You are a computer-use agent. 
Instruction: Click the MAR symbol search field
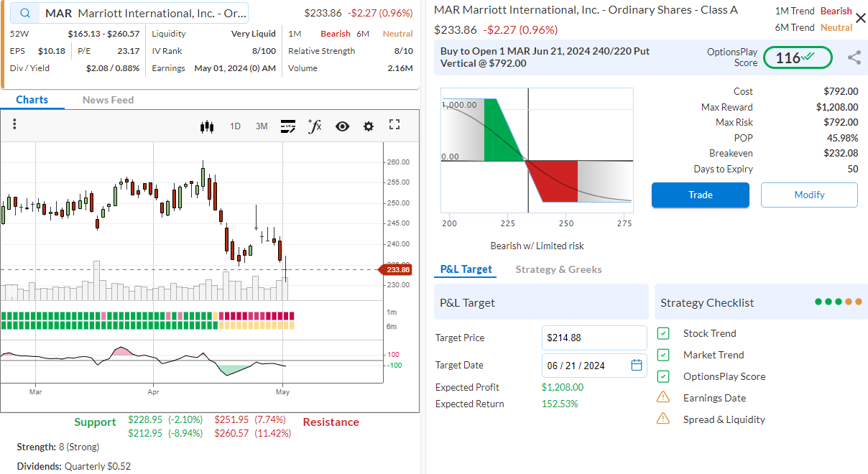coord(130,14)
